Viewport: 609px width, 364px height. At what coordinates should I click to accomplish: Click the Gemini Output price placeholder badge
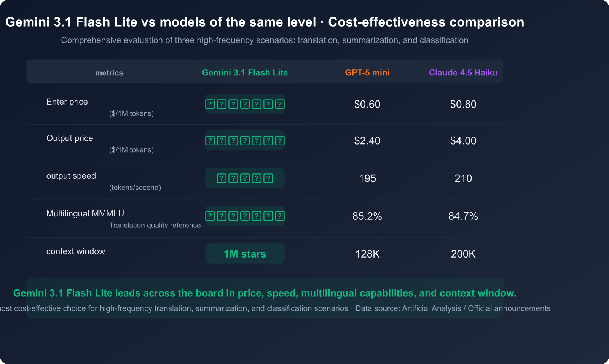(245, 141)
